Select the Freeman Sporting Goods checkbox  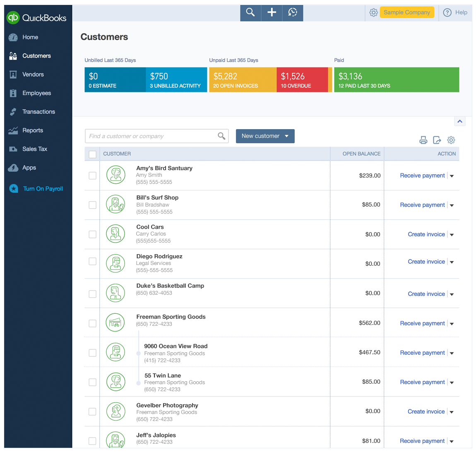click(x=93, y=323)
